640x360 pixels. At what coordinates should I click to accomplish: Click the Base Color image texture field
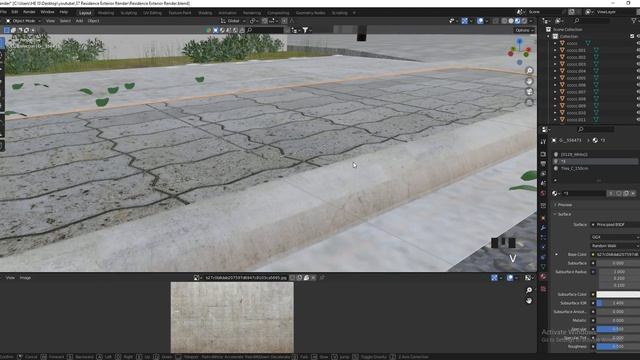pos(618,254)
